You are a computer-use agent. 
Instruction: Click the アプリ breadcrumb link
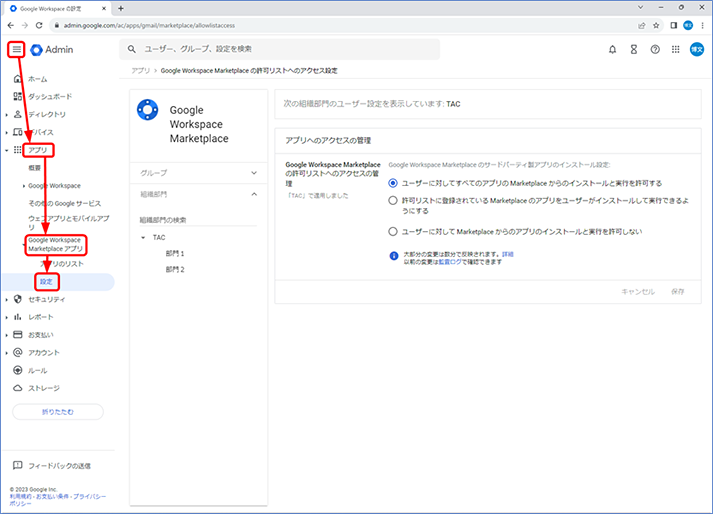tap(141, 71)
